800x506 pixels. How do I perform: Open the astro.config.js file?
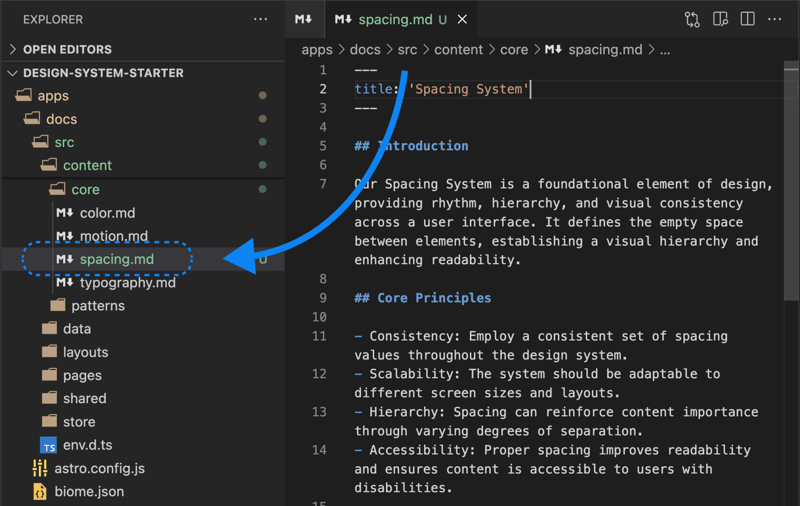click(99, 468)
